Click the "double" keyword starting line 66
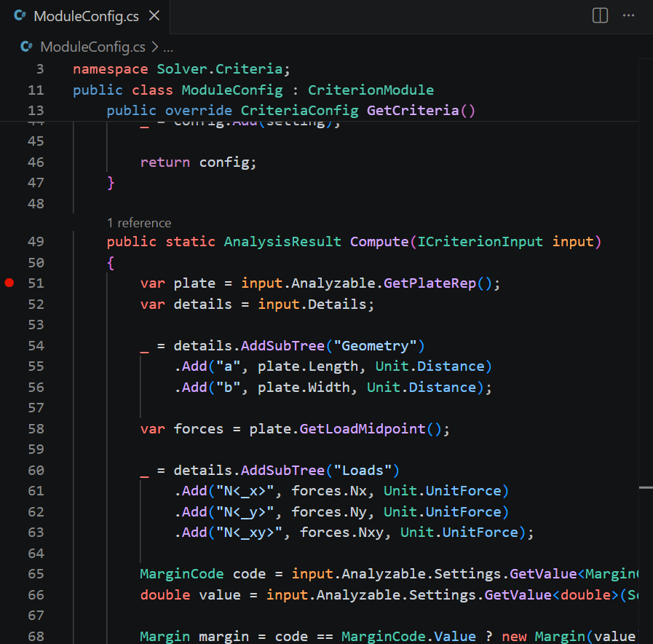This screenshot has height=644, width=653. tap(165, 594)
